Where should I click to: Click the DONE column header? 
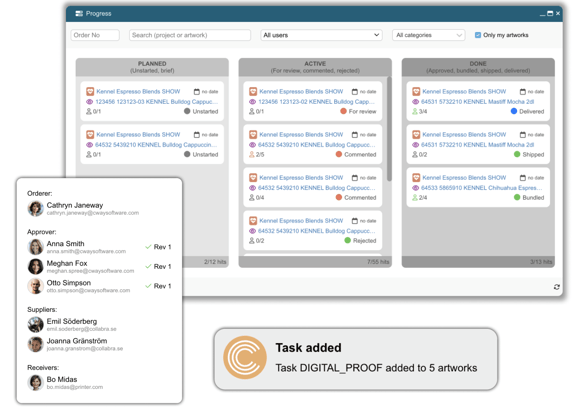(478, 67)
